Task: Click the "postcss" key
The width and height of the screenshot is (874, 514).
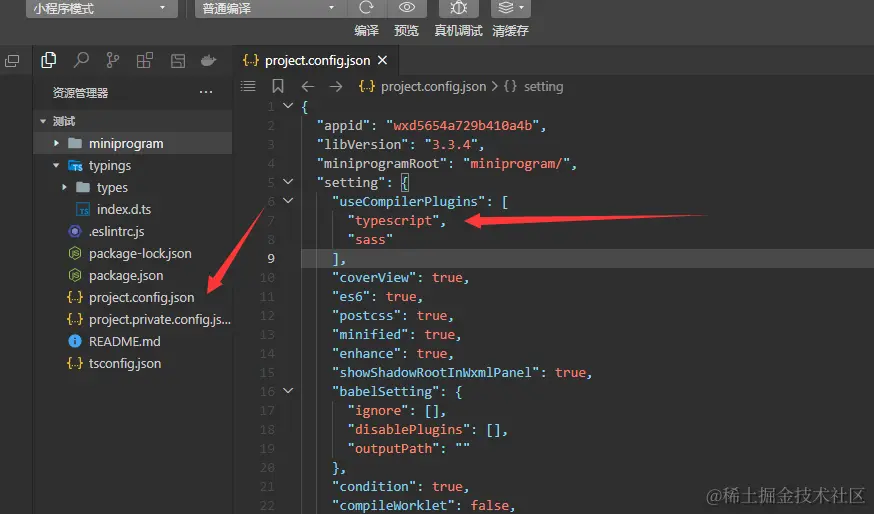Action: (x=366, y=316)
